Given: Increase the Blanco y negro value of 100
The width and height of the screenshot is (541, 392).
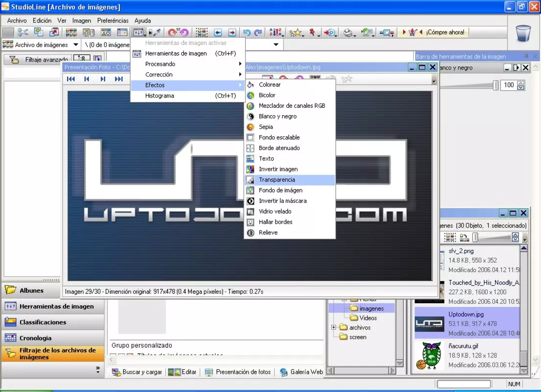Looking at the screenshot, I should point(521,83).
